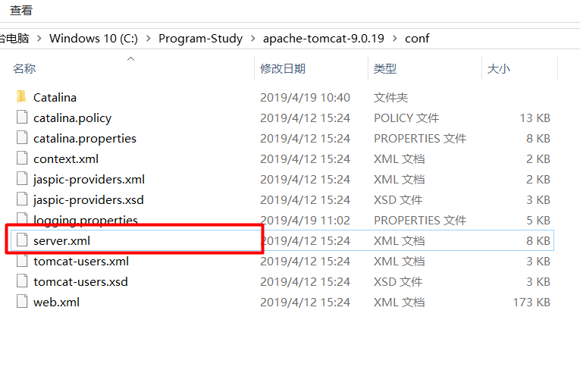This screenshot has width=580, height=392.
Task: Expand chevron before conf breadcrumb
Action: tap(395, 39)
